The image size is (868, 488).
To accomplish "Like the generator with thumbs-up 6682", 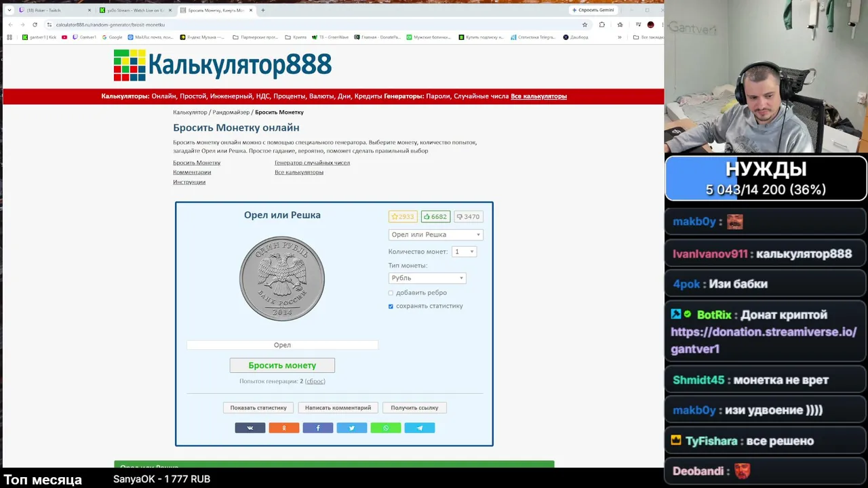I will pos(435,217).
